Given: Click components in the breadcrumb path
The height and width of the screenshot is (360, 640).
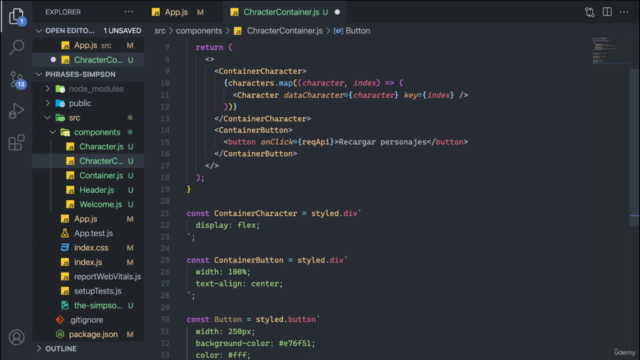Looking at the screenshot, I should click(199, 31).
